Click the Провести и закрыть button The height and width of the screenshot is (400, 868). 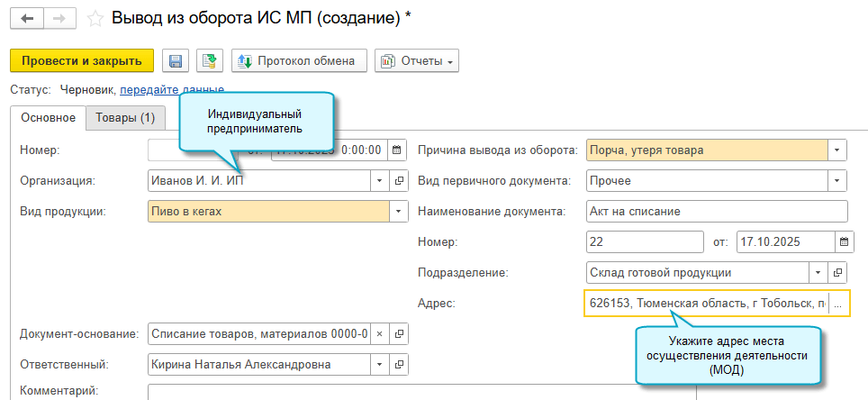(82, 61)
